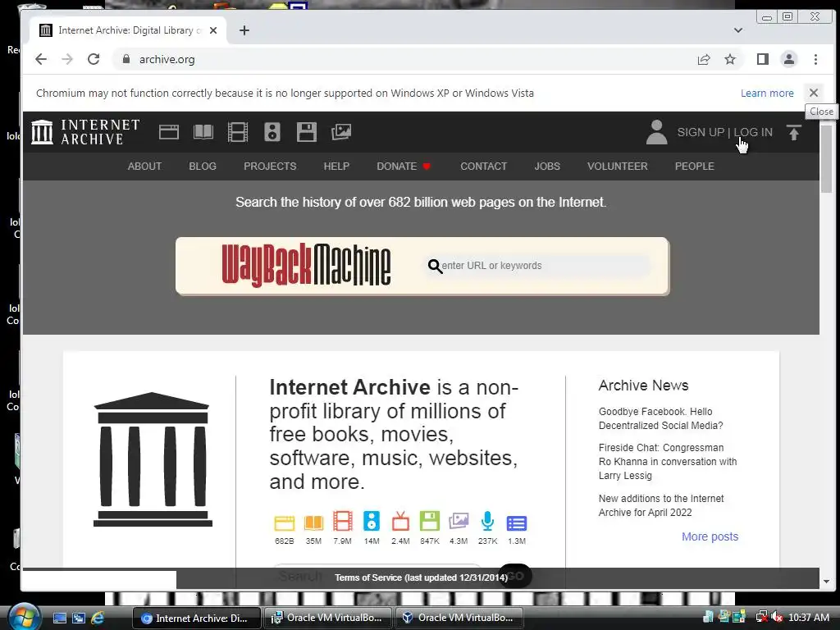Select the Internet Archive browser tab
This screenshot has height=630, width=840.
127,30
